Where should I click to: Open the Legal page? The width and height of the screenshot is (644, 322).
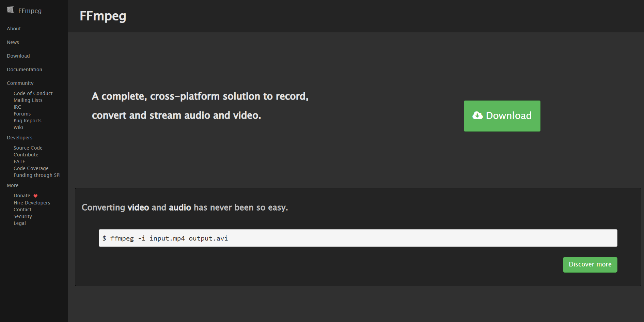pos(20,223)
